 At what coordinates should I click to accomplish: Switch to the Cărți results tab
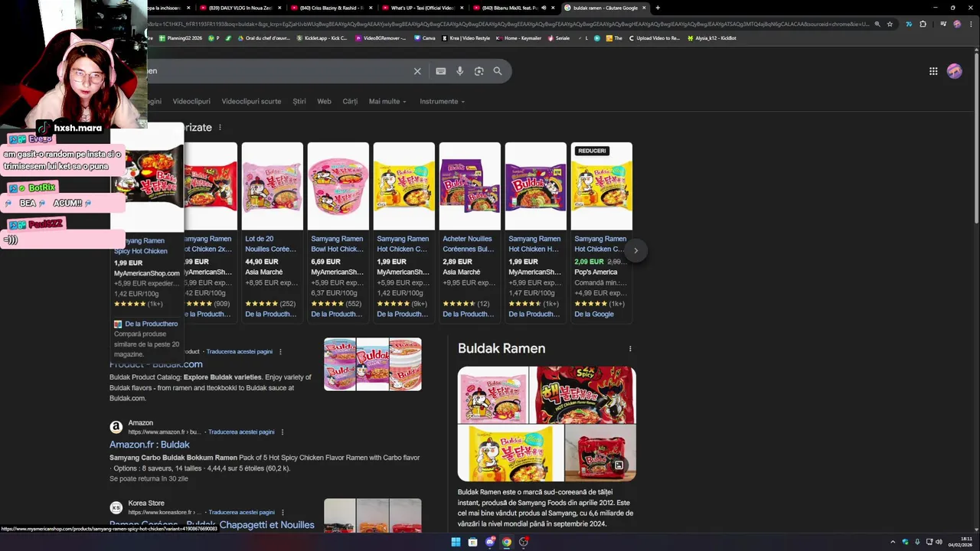tap(350, 101)
